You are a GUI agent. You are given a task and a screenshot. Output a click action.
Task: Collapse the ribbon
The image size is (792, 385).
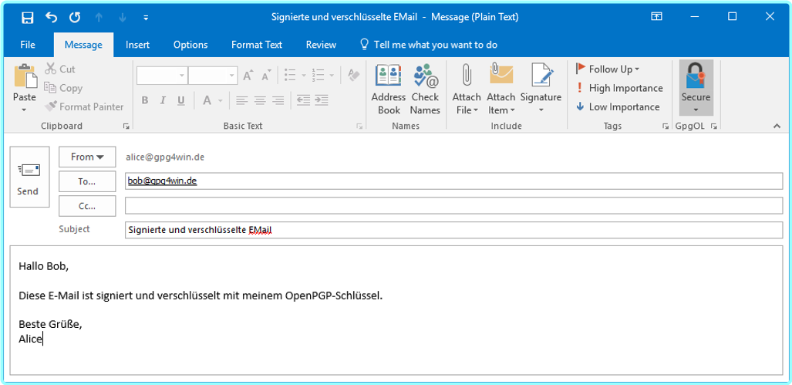point(777,126)
